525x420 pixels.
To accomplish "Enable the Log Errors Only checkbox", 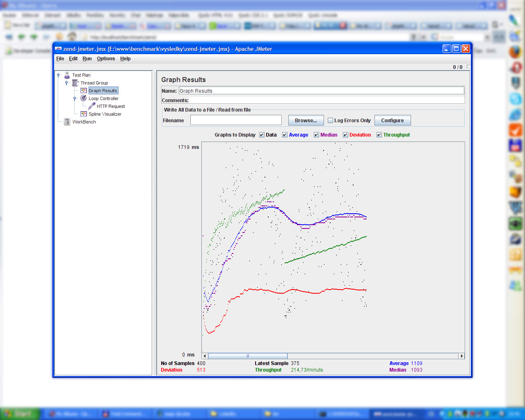I will 330,121.
